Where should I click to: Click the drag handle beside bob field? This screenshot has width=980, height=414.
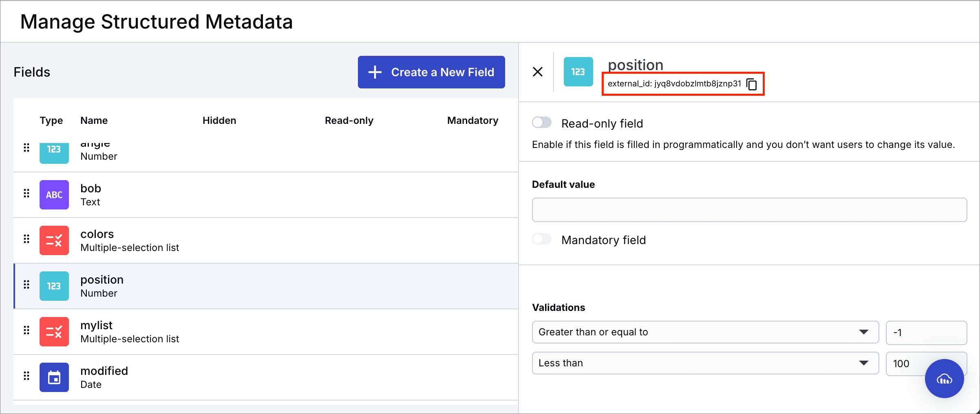(x=26, y=193)
